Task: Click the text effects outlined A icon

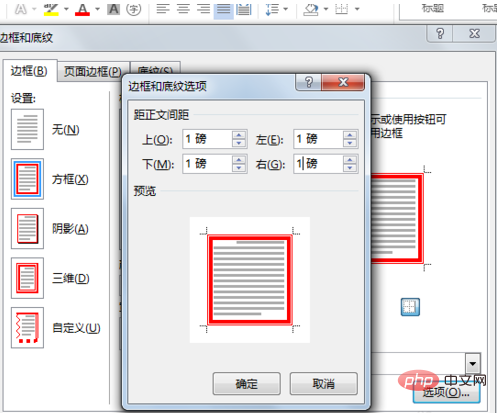Action: click(21, 9)
